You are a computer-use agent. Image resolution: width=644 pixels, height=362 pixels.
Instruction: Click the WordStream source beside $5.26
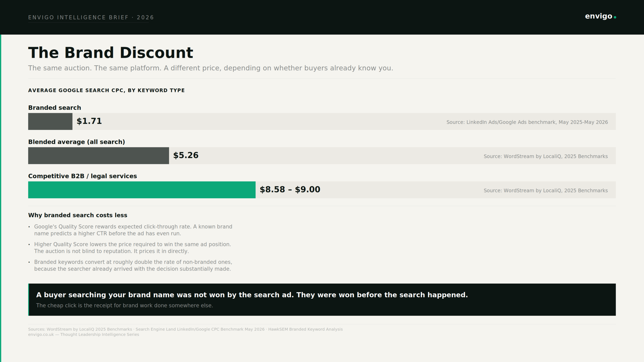click(x=546, y=156)
